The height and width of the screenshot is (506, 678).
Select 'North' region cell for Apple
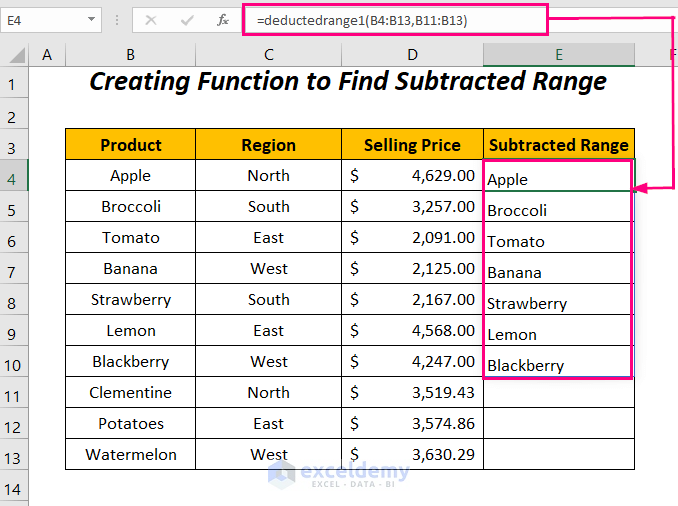coord(269,175)
